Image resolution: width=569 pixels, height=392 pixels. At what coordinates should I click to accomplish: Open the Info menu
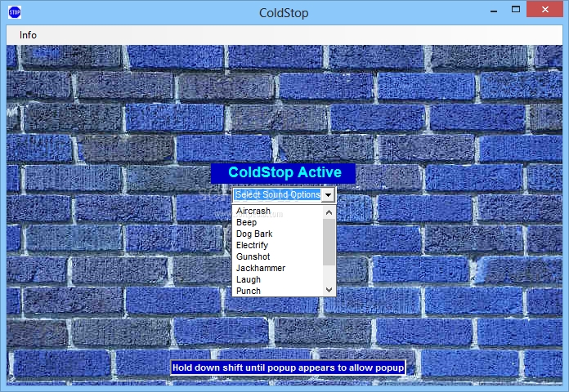[x=28, y=35]
